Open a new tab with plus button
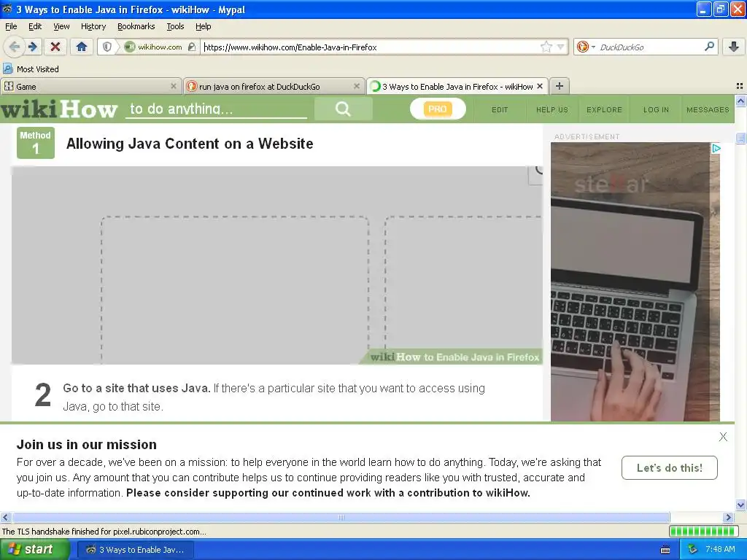This screenshot has height=560, width=747. (560, 86)
